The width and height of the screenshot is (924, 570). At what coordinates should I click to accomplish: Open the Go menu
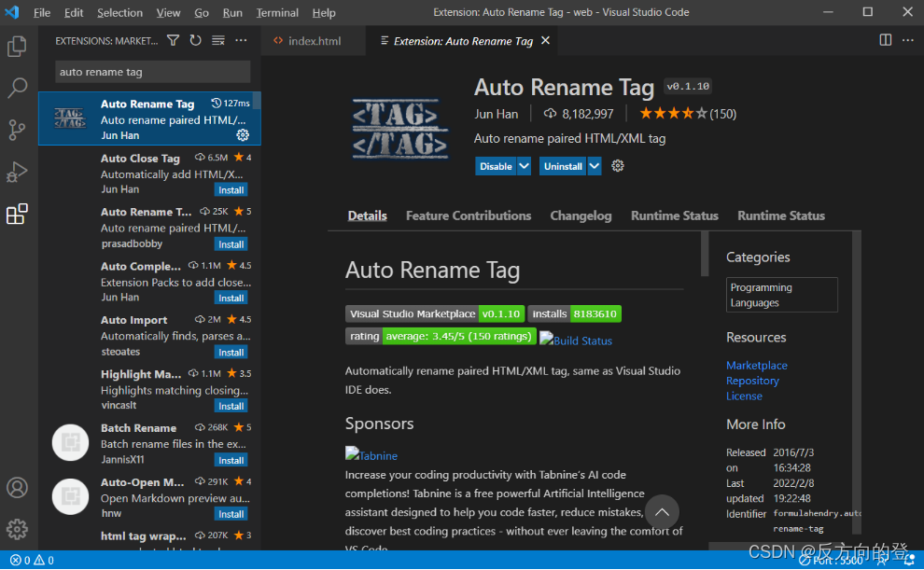202,12
